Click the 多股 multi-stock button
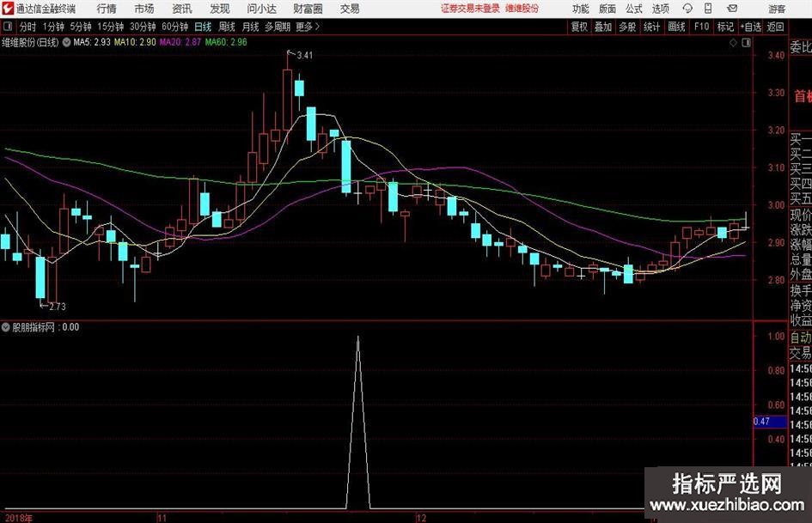The image size is (812, 523). (627, 27)
